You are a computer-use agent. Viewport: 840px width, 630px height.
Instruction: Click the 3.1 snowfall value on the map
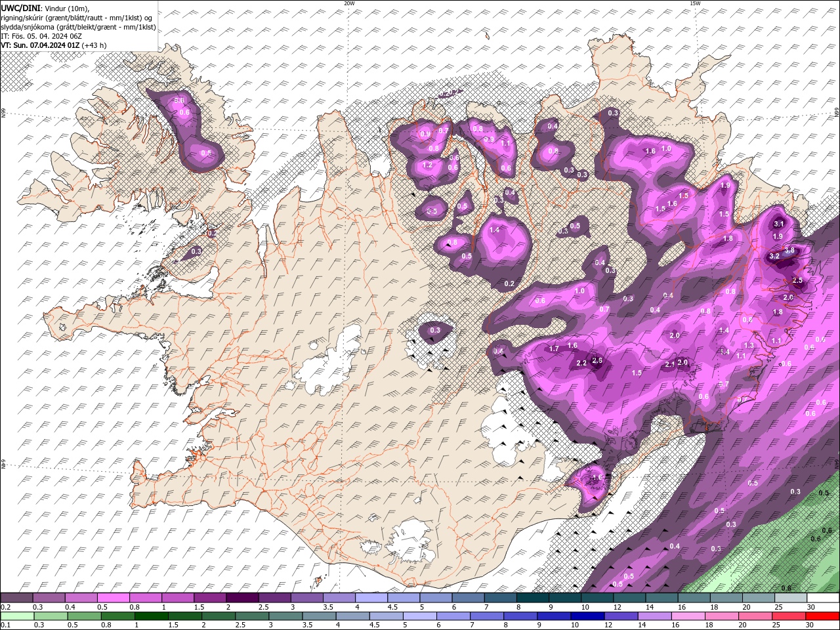tap(779, 224)
